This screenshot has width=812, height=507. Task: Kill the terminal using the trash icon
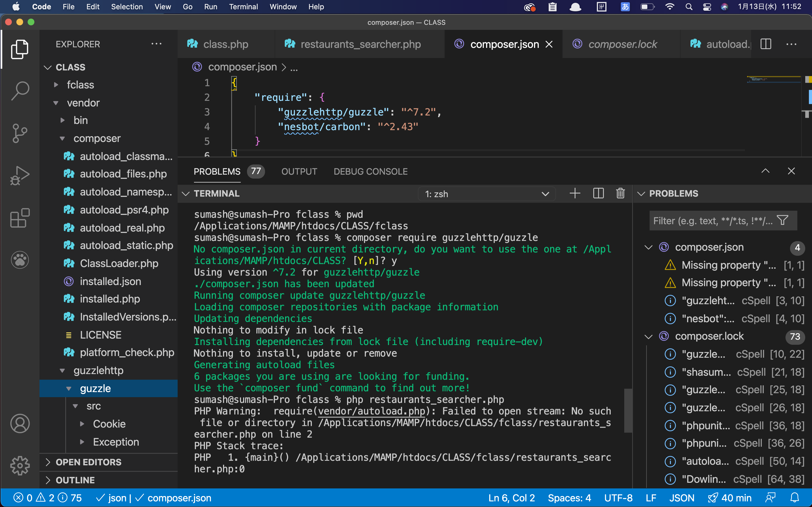620,194
